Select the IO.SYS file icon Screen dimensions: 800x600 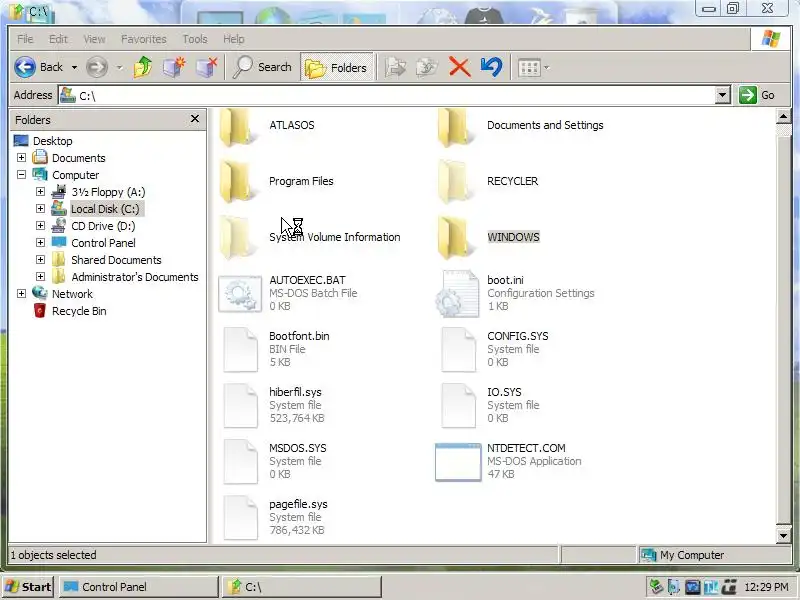[x=458, y=406]
